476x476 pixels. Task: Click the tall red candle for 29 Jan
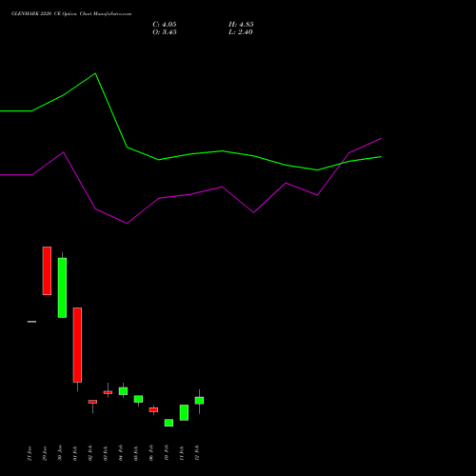(x=47, y=270)
